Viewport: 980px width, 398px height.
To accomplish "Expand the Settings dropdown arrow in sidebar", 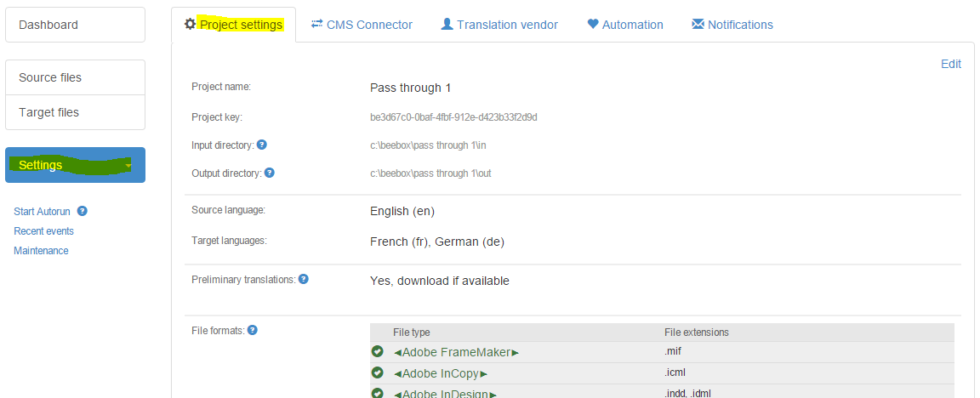I will coord(128,165).
